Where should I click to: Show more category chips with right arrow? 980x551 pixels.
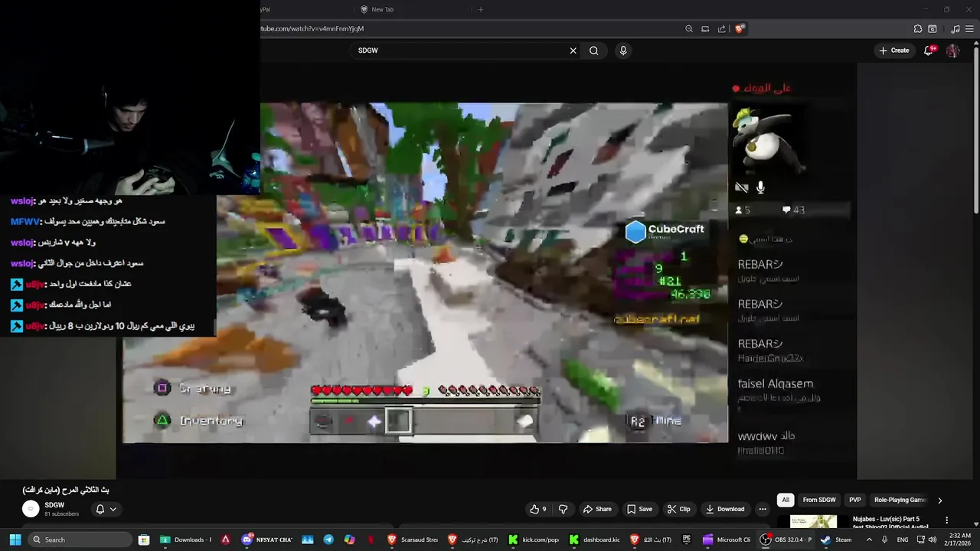(939, 500)
